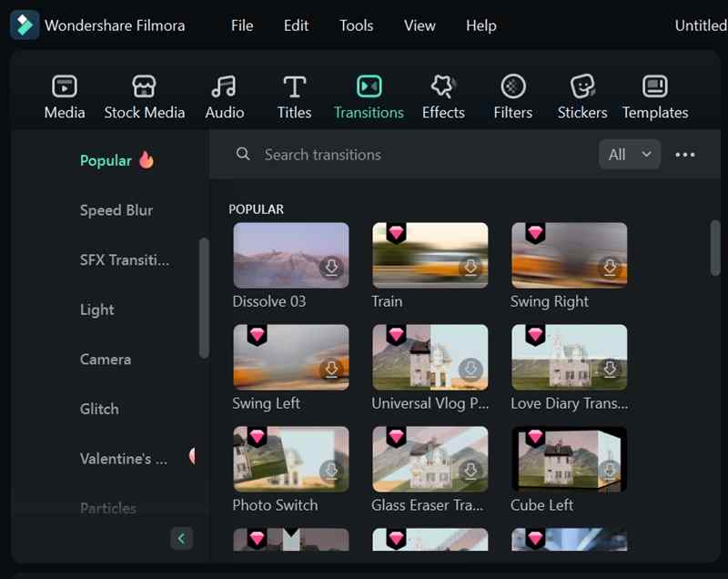Open the Templates panel icon
The image size is (728, 579).
655,86
